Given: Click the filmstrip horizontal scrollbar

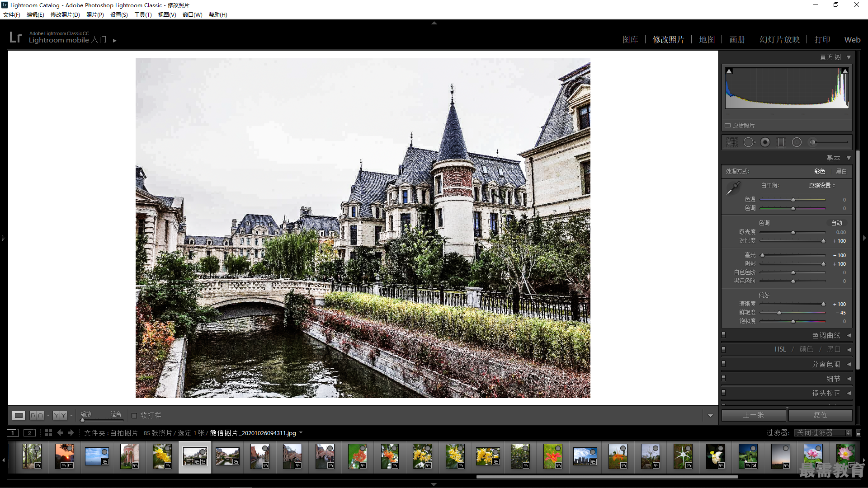Looking at the screenshot, I should point(607,476).
